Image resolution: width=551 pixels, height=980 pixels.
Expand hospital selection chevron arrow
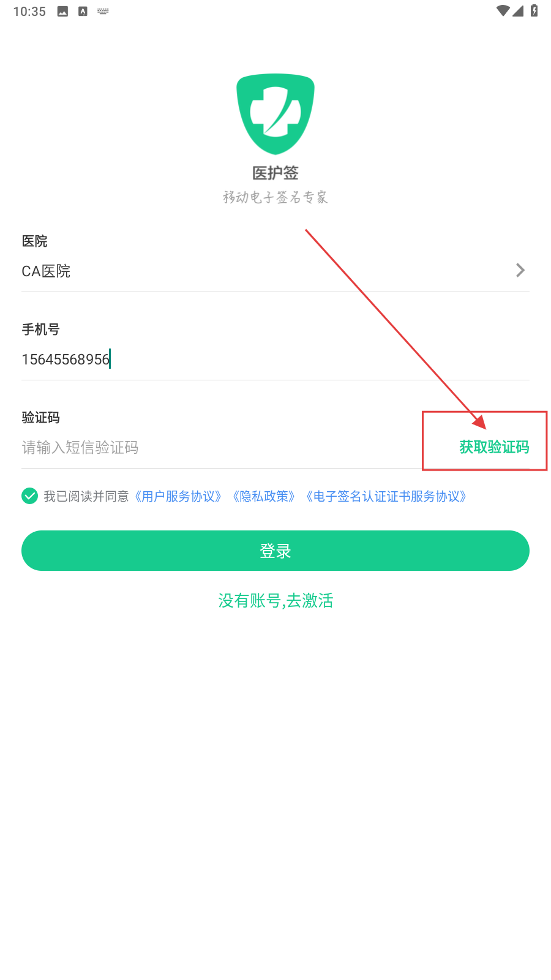520,270
